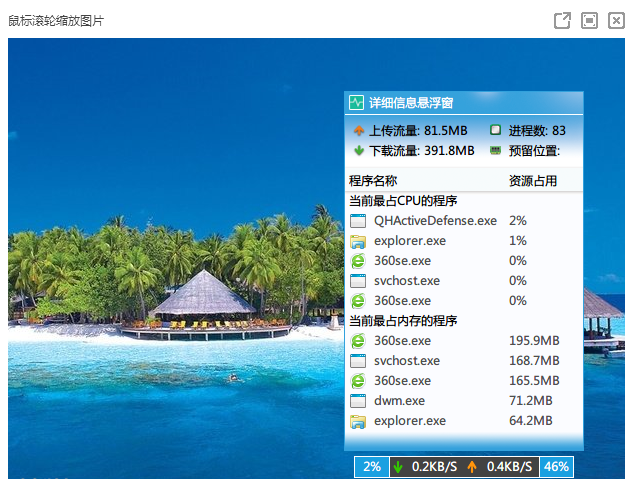Click the memory chip icon beside 预留位置

click(495, 150)
